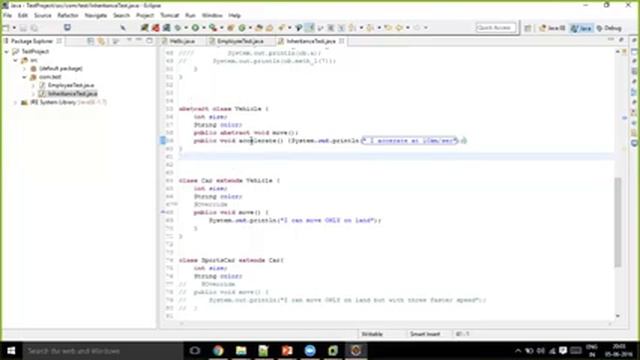Click the Open Perspective icon
640x360 pixels.
(x=528, y=28)
